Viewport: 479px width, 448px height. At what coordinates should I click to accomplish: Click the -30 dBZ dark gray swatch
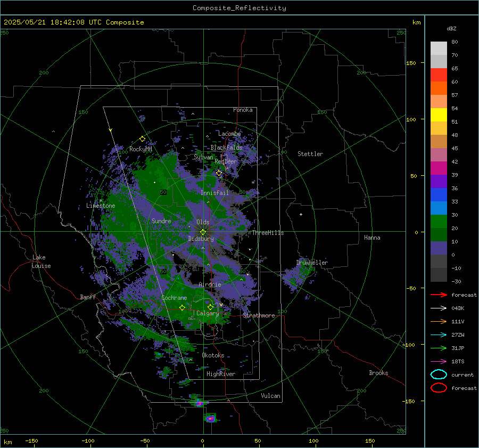click(x=439, y=274)
